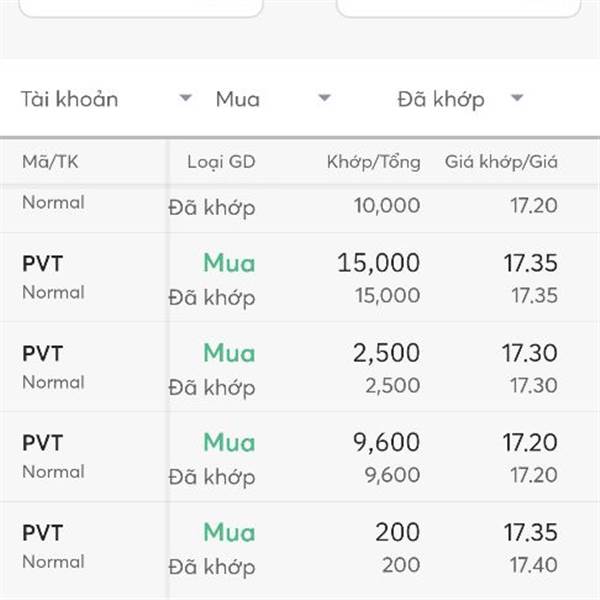This screenshot has height=600, width=600.
Task: Open the Tài khoản dropdown arrow
Action: click(x=185, y=98)
